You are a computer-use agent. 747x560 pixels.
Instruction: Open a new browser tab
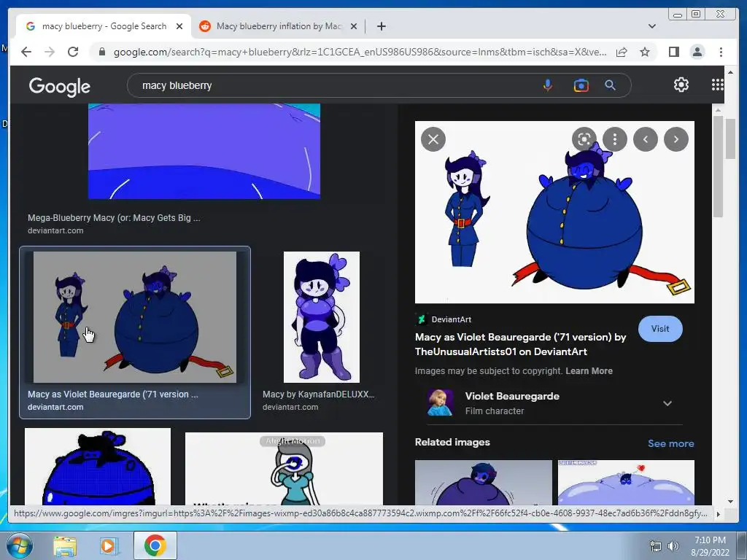pyautogui.click(x=381, y=26)
